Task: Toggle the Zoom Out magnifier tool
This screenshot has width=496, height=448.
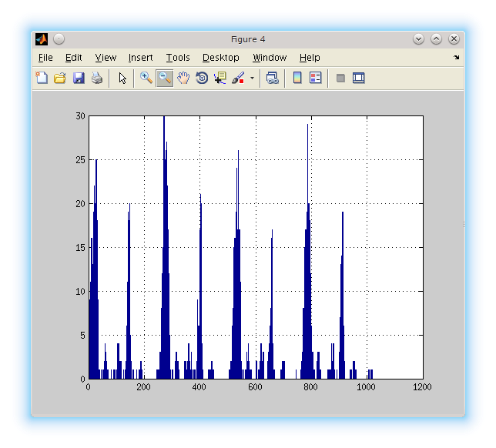Action: click(165, 78)
